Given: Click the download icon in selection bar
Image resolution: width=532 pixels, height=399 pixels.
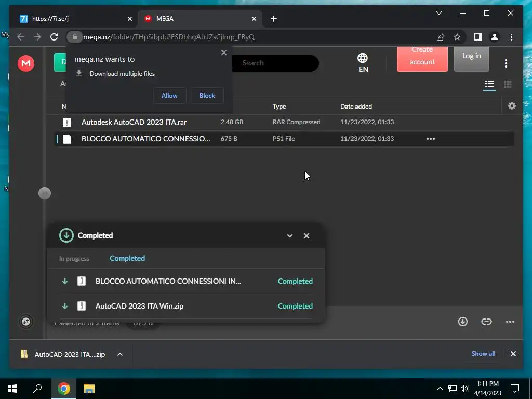Looking at the screenshot, I should (463, 322).
